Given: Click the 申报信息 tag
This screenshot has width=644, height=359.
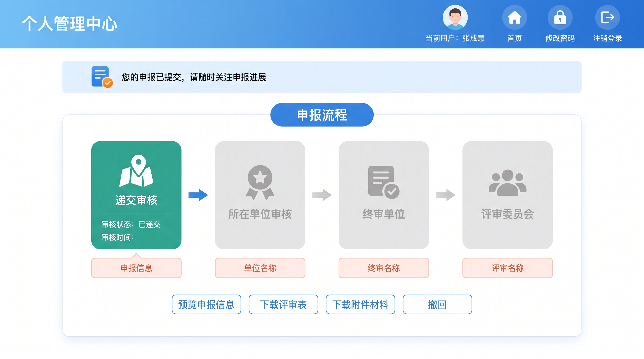Looking at the screenshot, I should click(136, 268).
